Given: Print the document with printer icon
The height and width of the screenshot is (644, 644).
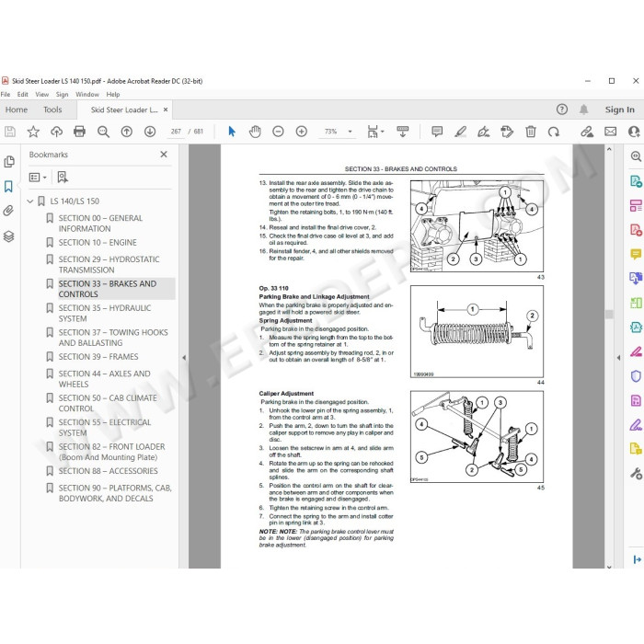Looking at the screenshot, I should 79,132.
